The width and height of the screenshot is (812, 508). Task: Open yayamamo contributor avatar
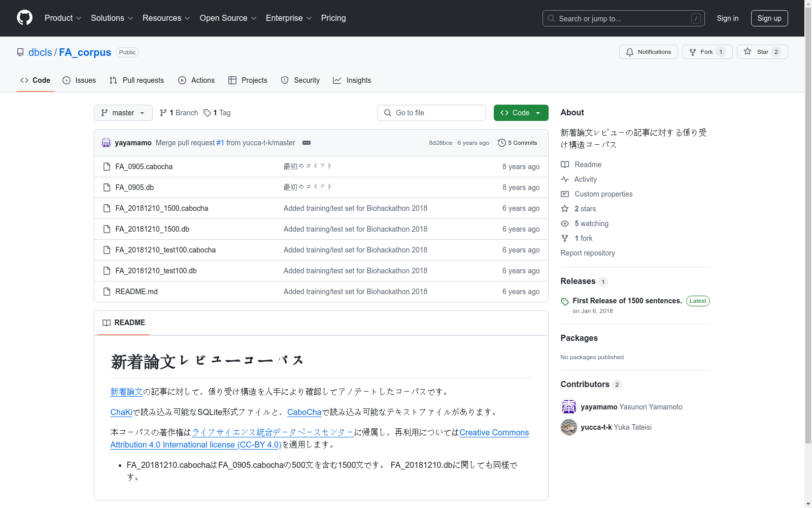point(569,407)
